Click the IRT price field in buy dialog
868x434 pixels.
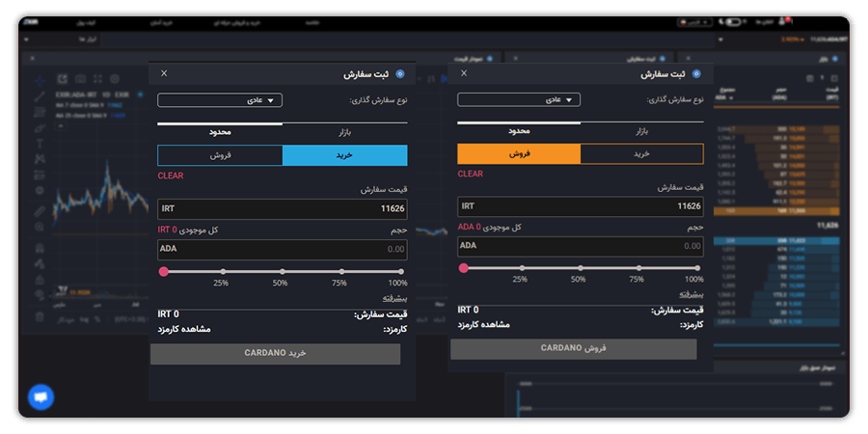283,208
